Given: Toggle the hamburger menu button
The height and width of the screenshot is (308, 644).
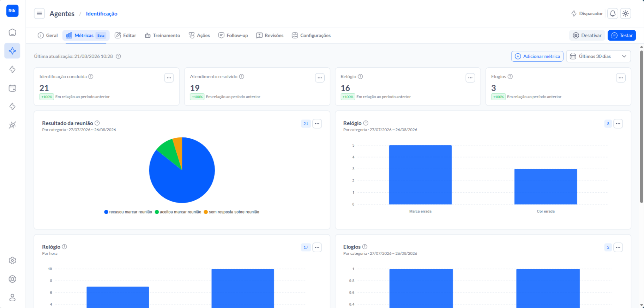Looking at the screenshot, I should (40, 13).
